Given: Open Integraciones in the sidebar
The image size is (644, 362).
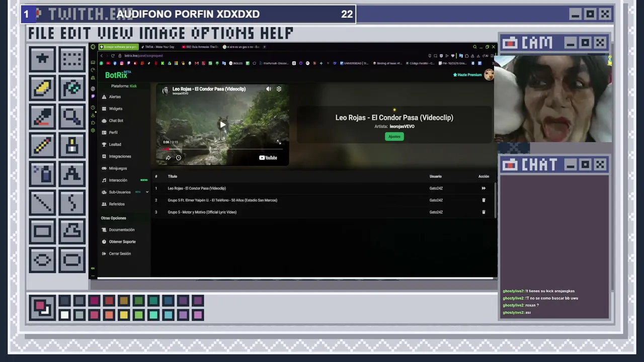Looking at the screenshot, I should click(x=120, y=156).
